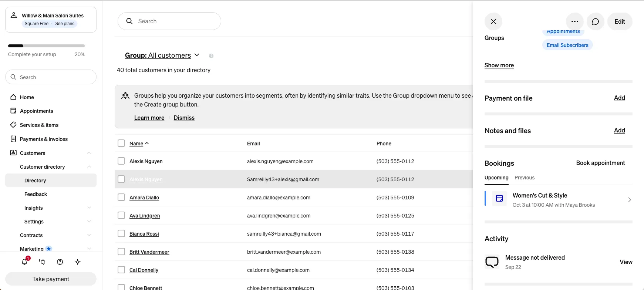
Task: Click Learn more in groups banner
Action: [149, 118]
